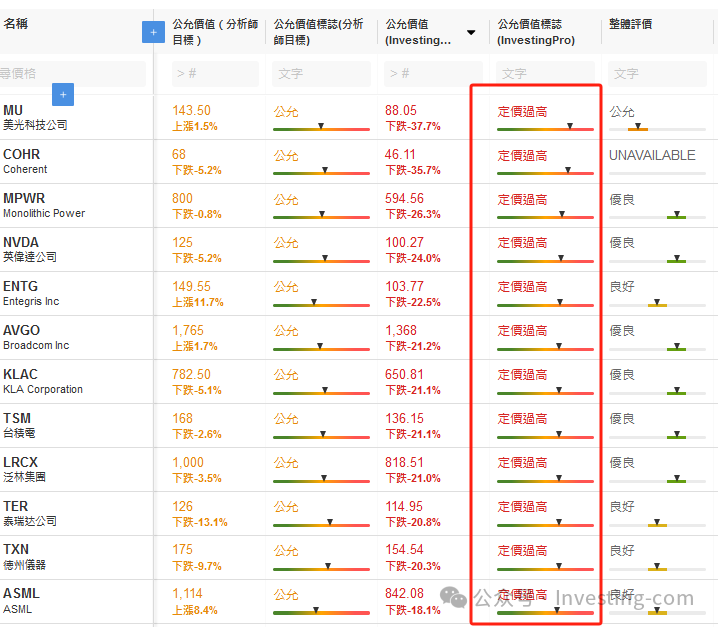Click the COHR analyst fair value gauge
The image size is (718, 627).
click(321, 172)
